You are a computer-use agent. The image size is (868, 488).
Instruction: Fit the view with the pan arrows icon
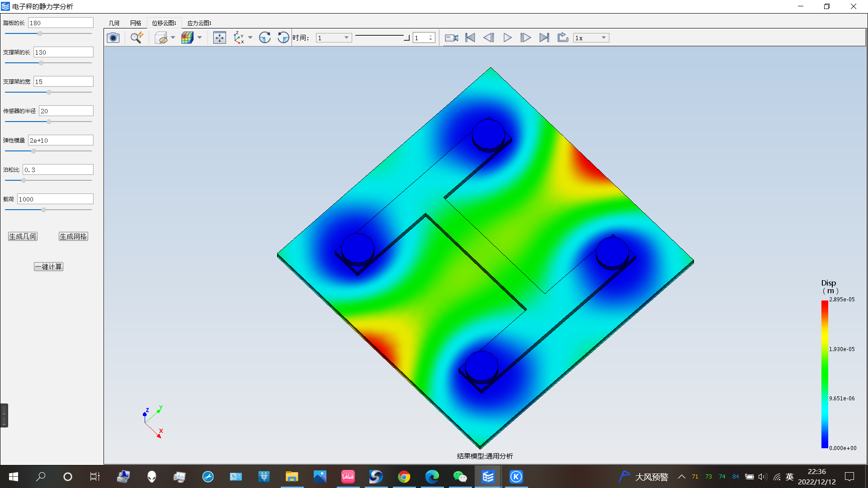(220, 38)
